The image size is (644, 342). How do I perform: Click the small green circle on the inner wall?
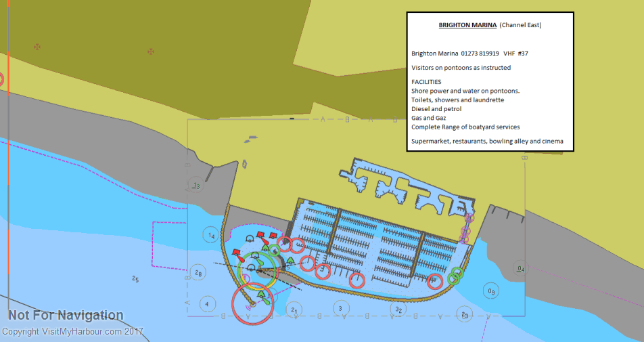click(x=275, y=250)
